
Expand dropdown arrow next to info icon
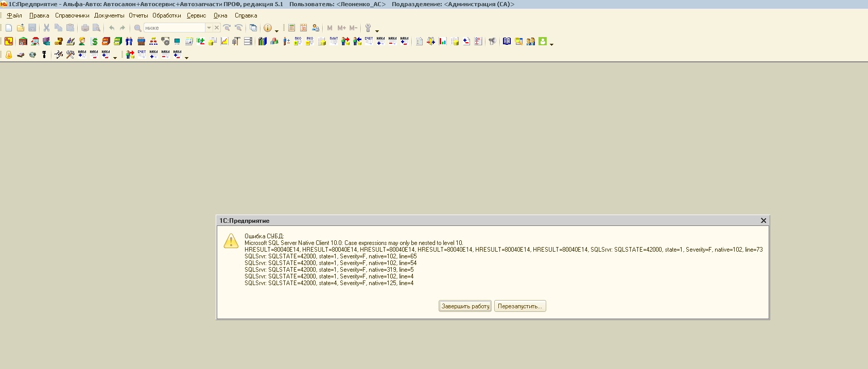[x=276, y=31]
